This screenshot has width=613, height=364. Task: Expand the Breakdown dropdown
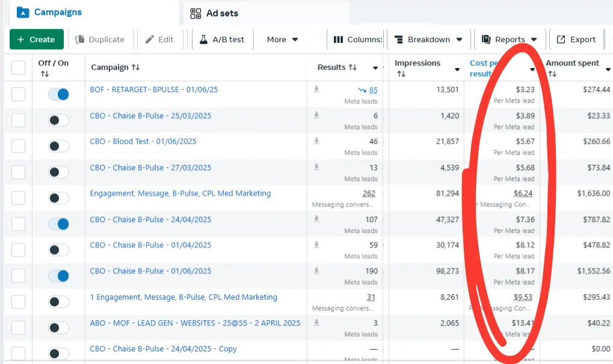pyautogui.click(x=428, y=40)
